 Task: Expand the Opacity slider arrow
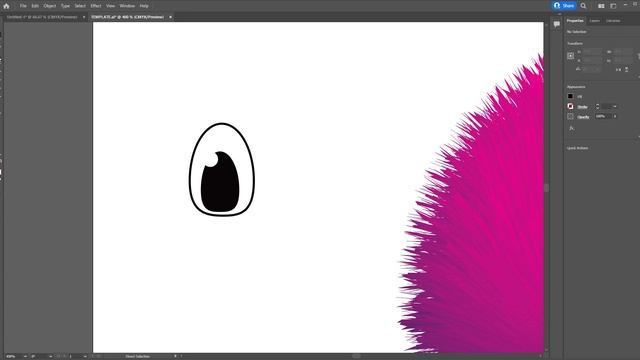(x=615, y=116)
